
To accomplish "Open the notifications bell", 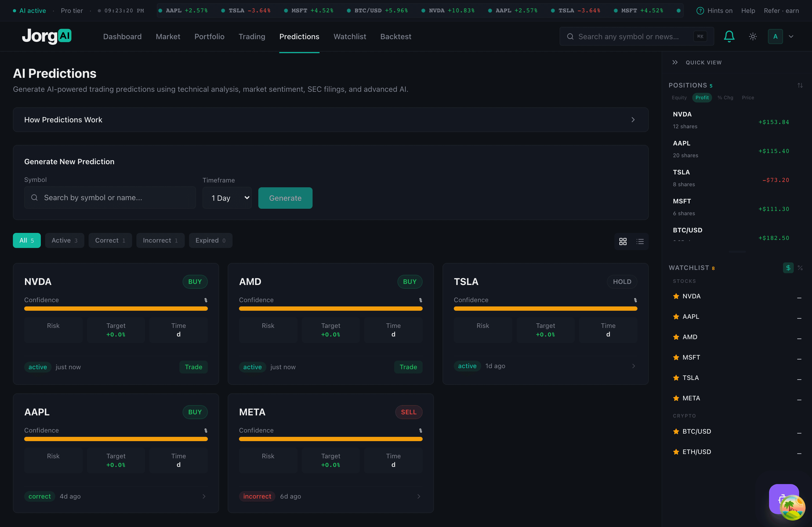I will point(729,36).
